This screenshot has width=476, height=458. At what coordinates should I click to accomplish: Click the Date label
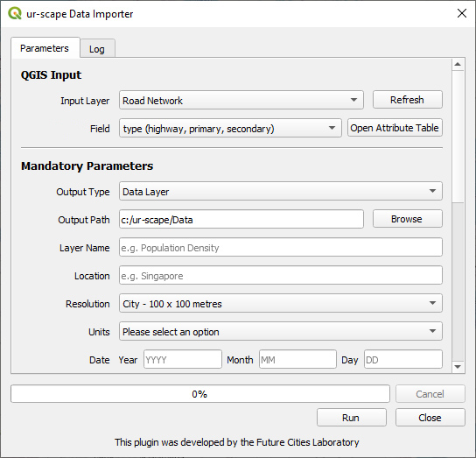click(99, 360)
